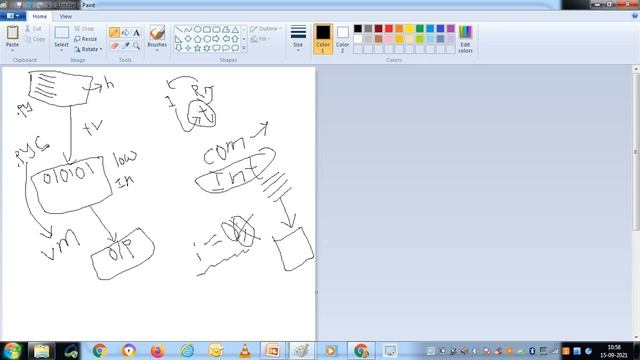Viewport: 640px width, 360px height.
Task: Select the Pencil tool
Action: pyautogui.click(x=114, y=33)
